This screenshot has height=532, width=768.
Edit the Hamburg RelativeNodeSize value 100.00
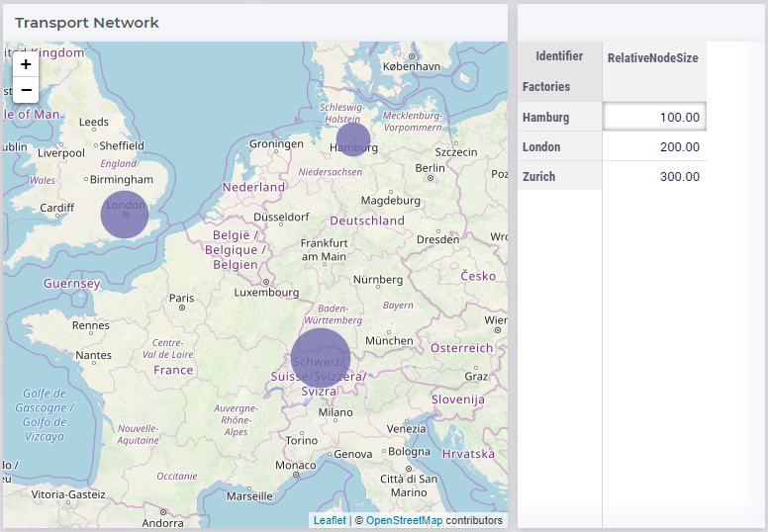[x=654, y=117]
